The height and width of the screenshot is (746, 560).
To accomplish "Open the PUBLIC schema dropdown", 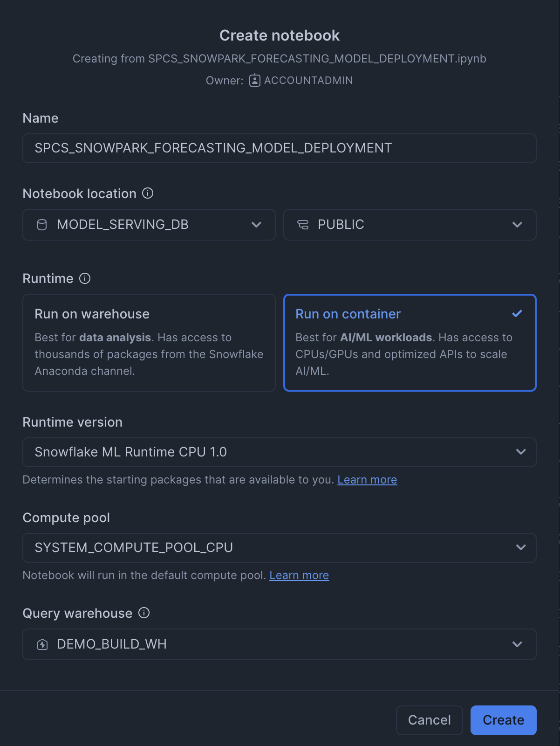I will click(410, 225).
